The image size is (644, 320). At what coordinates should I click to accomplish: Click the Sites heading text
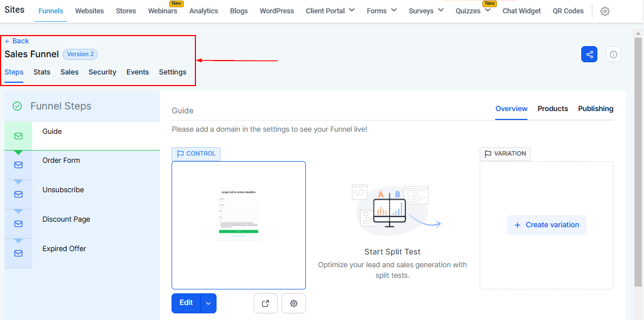tap(14, 9)
